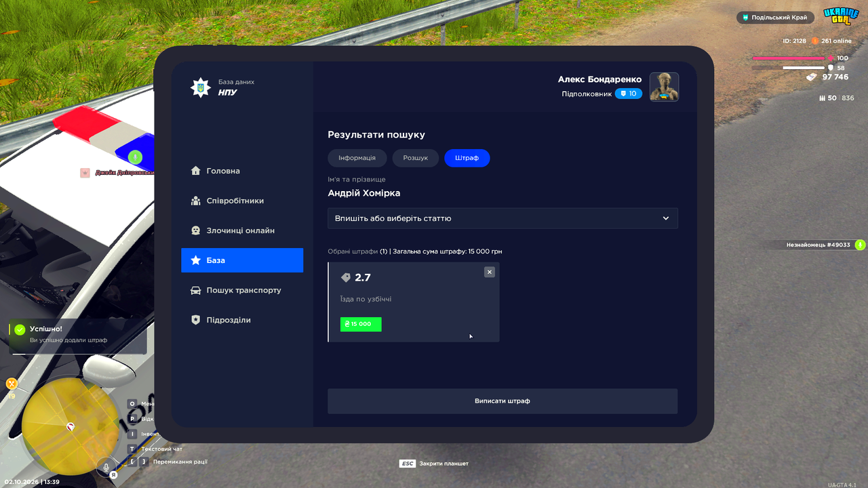868x488 pixels.
Task: Click the green 15 000 fine amount badge
Action: [361, 324]
